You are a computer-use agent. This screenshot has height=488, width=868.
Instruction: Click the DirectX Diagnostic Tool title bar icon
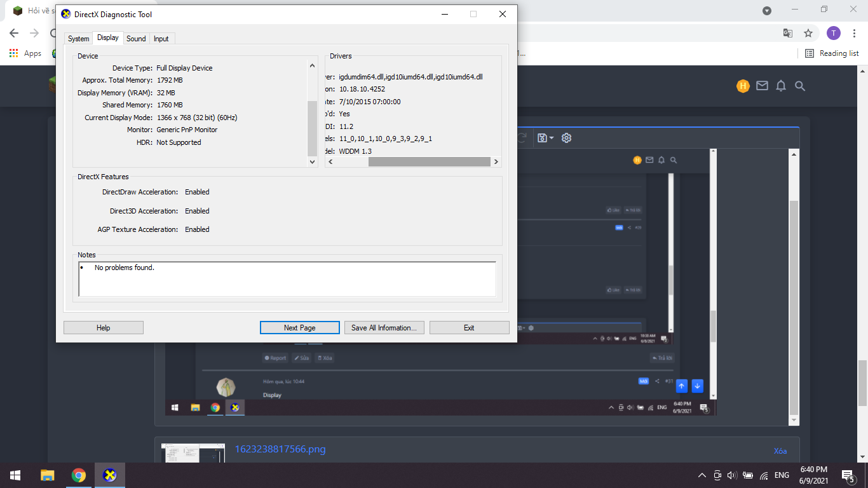coord(66,14)
